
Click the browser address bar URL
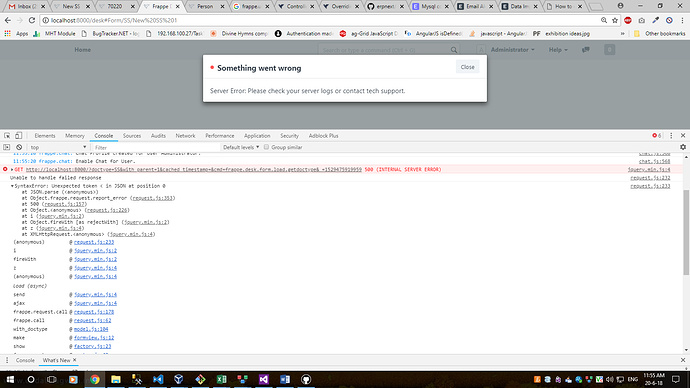point(114,20)
